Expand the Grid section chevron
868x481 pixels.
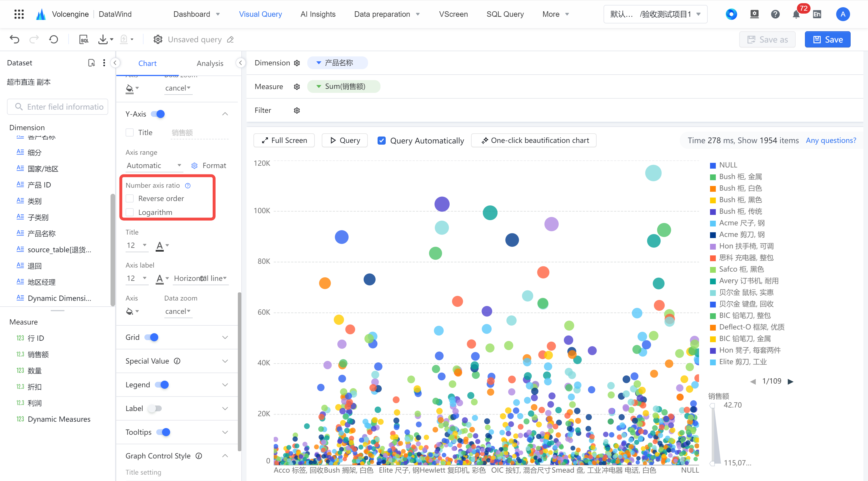tap(225, 337)
